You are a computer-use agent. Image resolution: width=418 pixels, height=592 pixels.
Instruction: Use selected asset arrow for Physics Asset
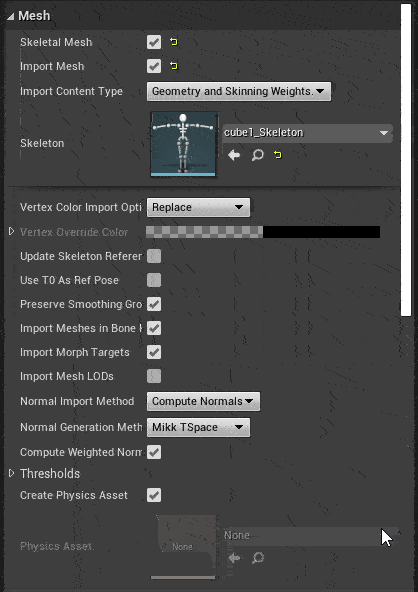point(234,558)
